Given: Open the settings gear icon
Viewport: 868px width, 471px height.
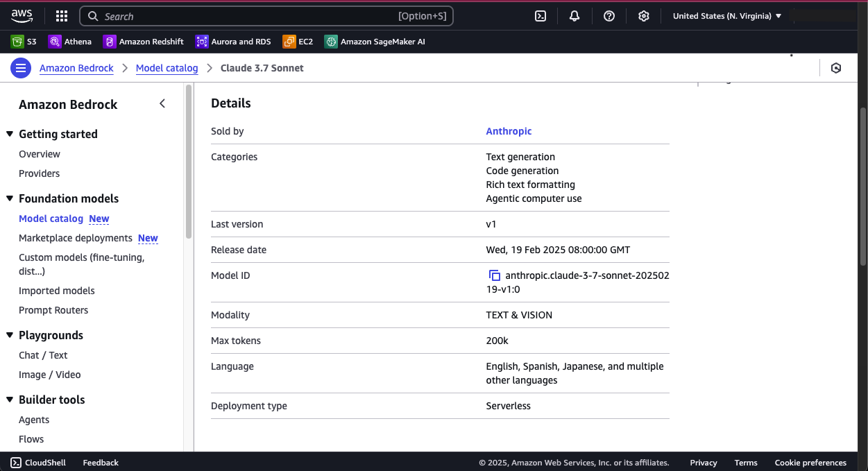Looking at the screenshot, I should point(644,16).
